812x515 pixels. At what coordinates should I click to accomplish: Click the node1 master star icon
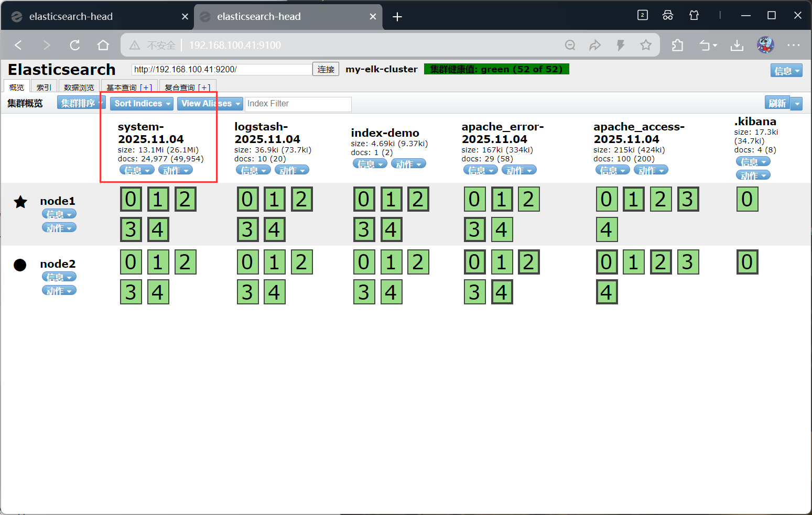pyautogui.click(x=20, y=202)
